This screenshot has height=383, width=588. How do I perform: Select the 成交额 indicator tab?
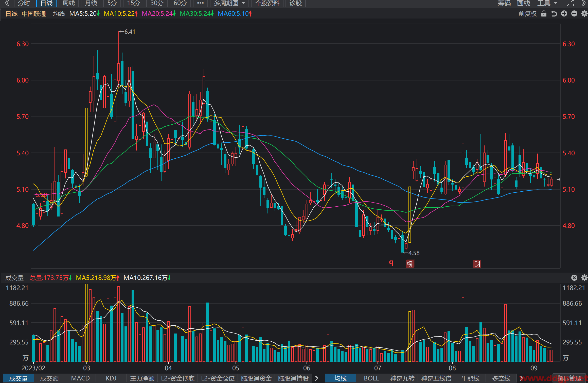coord(49,378)
